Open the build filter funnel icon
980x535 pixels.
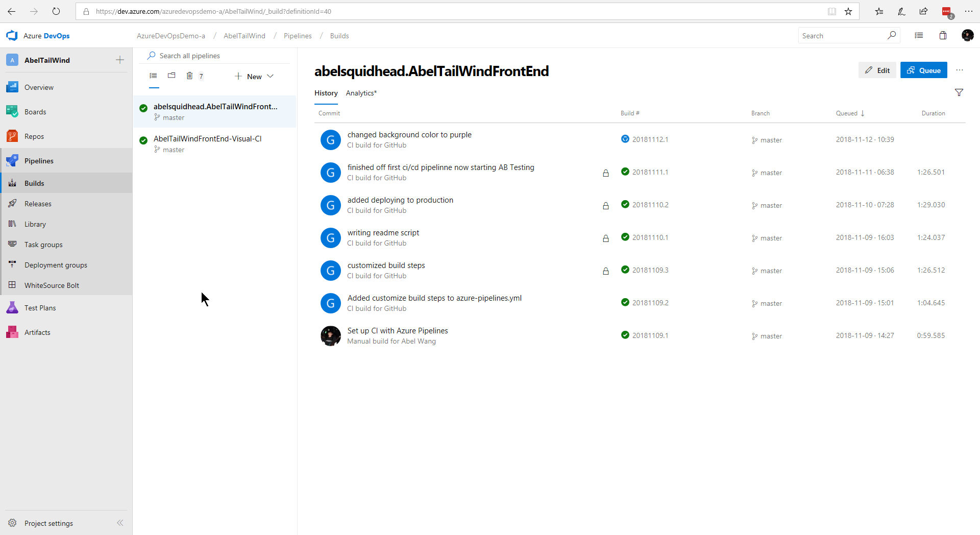tap(959, 92)
